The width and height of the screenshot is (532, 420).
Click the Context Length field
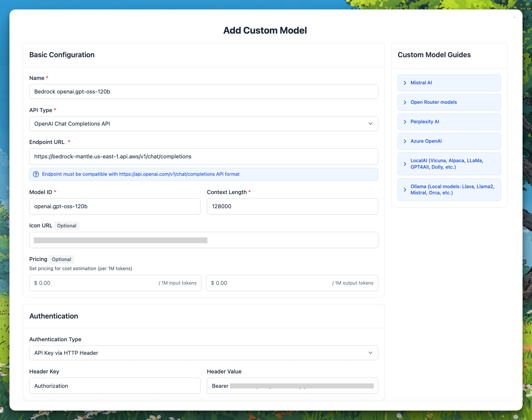(x=292, y=206)
